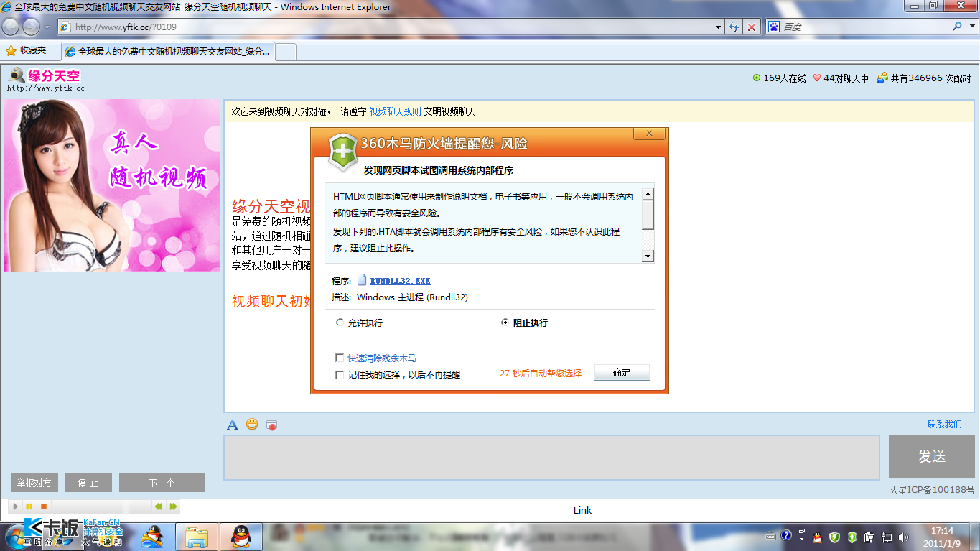
Task: Click the blue help question tray icon
Action: tap(786, 536)
